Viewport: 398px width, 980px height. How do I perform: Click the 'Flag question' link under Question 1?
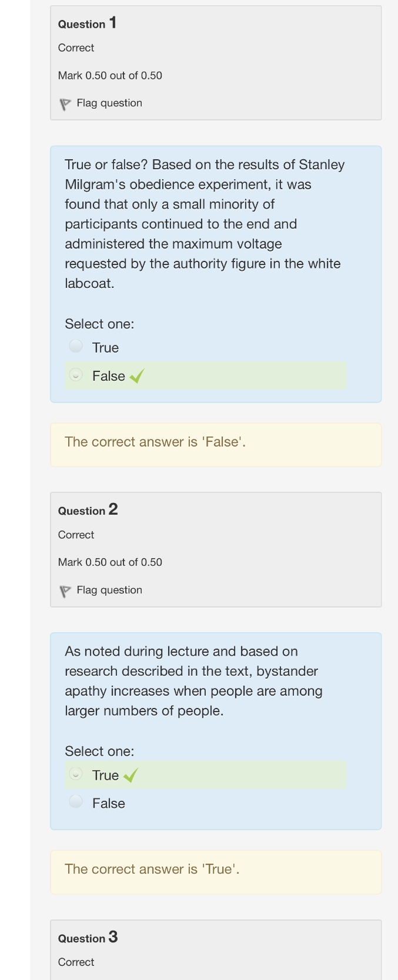click(109, 103)
